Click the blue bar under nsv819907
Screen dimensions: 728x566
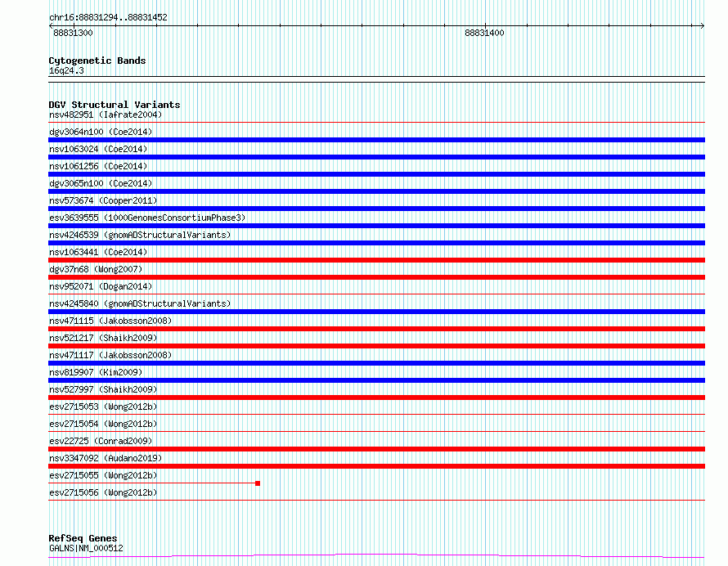coord(376,380)
